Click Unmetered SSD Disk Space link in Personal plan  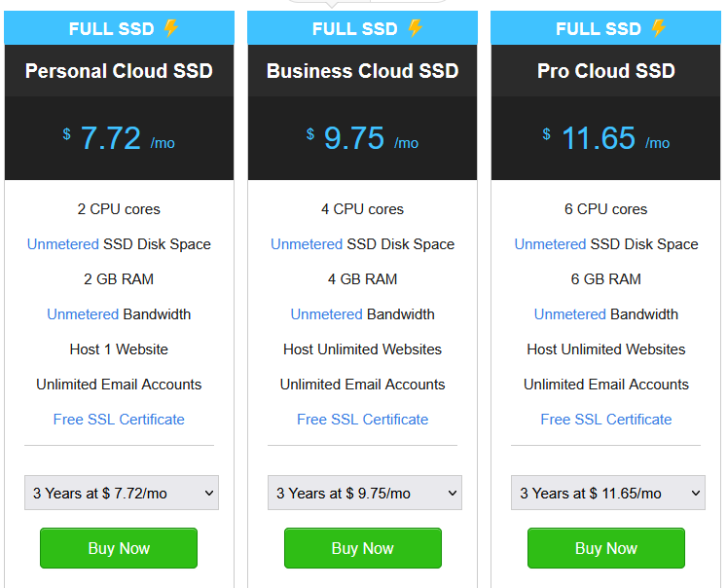63,244
